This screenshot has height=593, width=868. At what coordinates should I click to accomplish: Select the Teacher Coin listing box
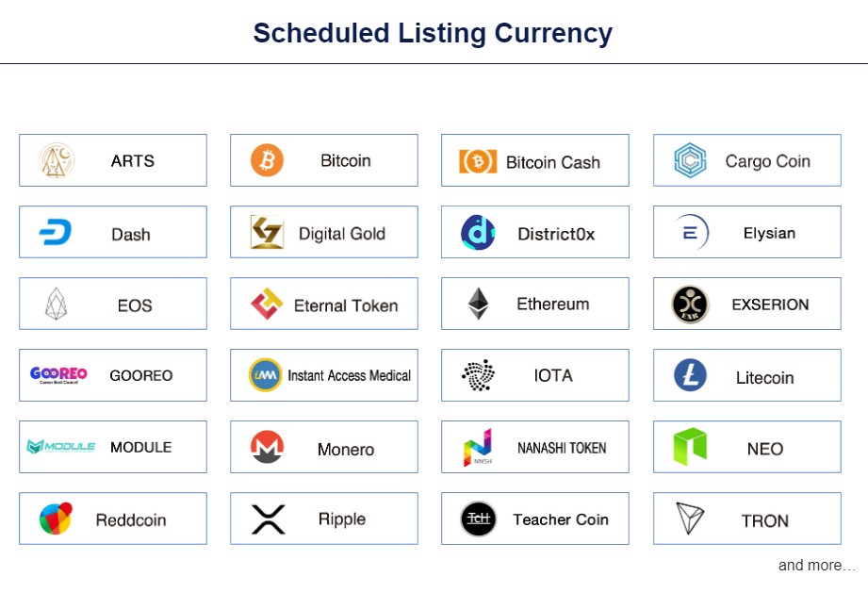tap(535, 519)
